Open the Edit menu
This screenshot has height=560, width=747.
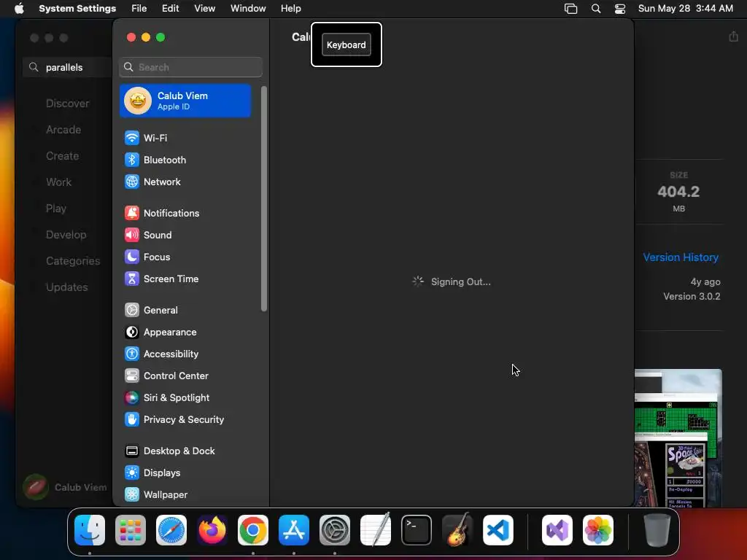pyautogui.click(x=170, y=9)
